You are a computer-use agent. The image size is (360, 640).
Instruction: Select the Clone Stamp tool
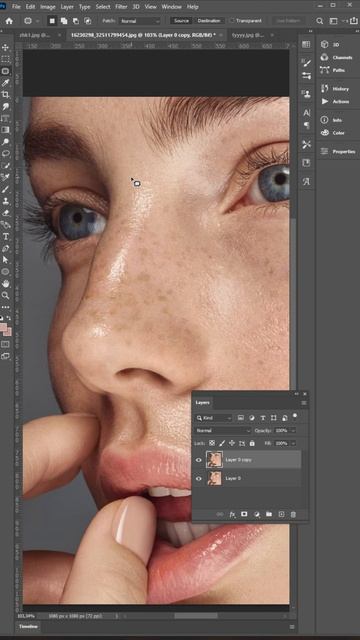pos(5,201)
